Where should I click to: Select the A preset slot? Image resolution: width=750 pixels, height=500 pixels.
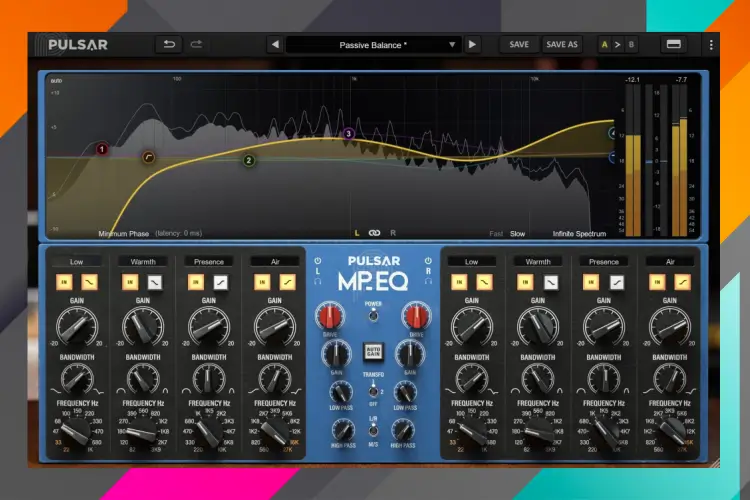point(604,44)
